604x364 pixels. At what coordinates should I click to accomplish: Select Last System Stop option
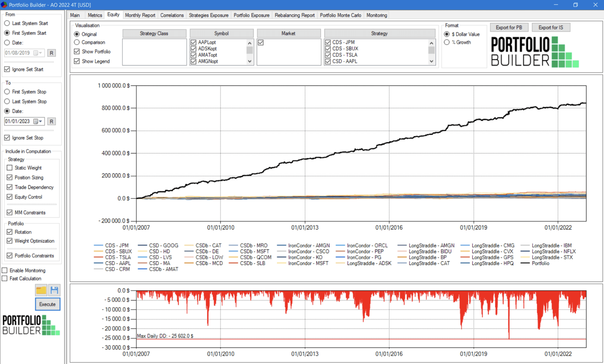pyautogui.click(x=7, y=101)
